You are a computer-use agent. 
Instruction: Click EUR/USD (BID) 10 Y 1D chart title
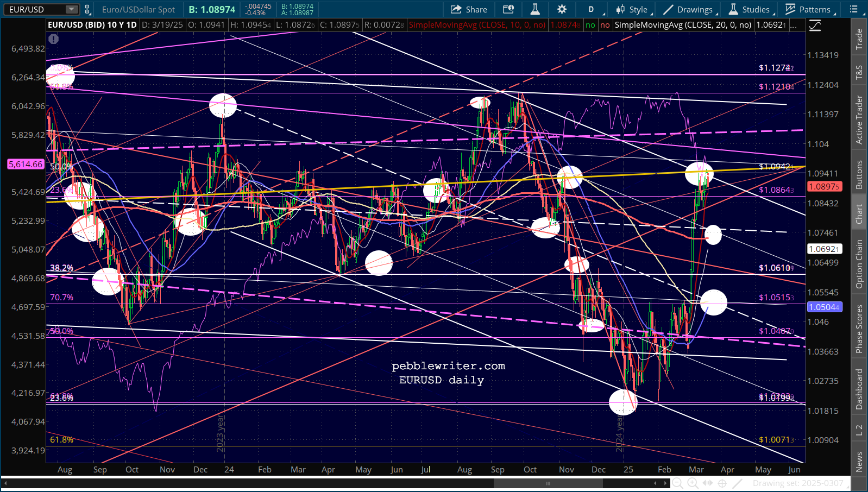click(x=92, y=25)
